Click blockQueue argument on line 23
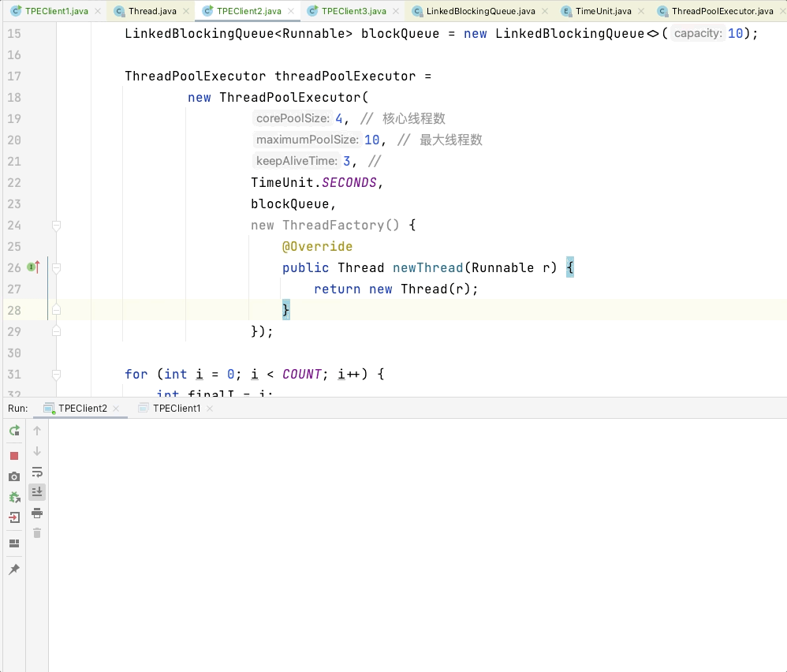Image resolution: width=787 pixels, height=672 pixels. point(289,203)
